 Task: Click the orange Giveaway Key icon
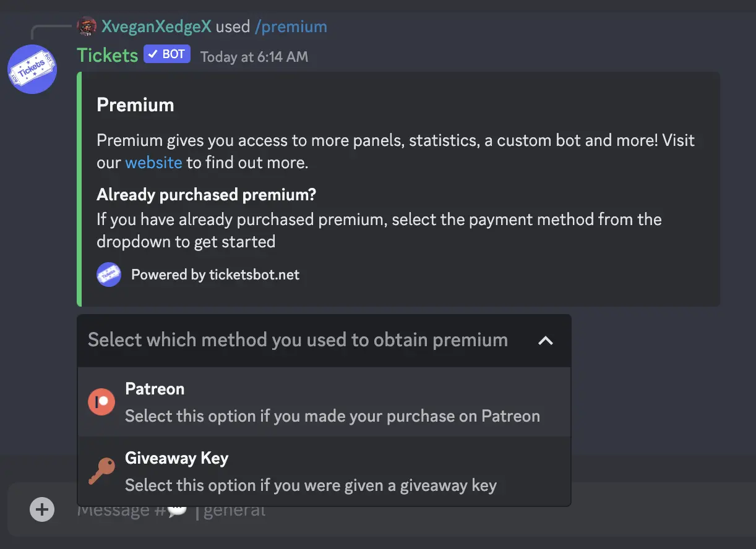[101, 471]
